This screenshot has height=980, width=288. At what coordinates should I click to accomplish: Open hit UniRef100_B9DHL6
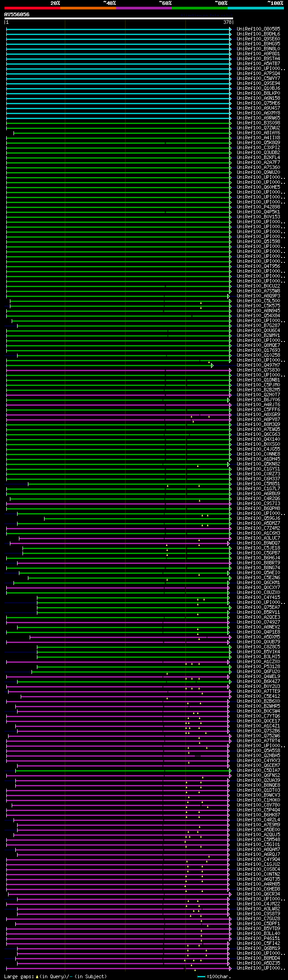point(258,34)
